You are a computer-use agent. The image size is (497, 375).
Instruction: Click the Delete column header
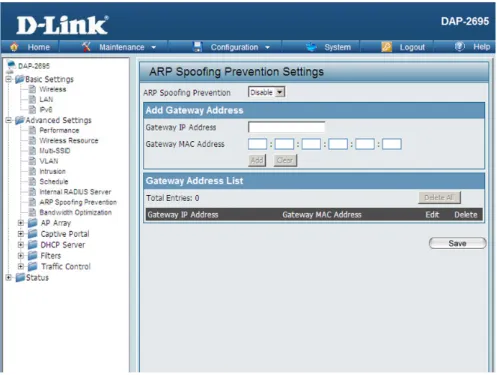pos(466,215)
